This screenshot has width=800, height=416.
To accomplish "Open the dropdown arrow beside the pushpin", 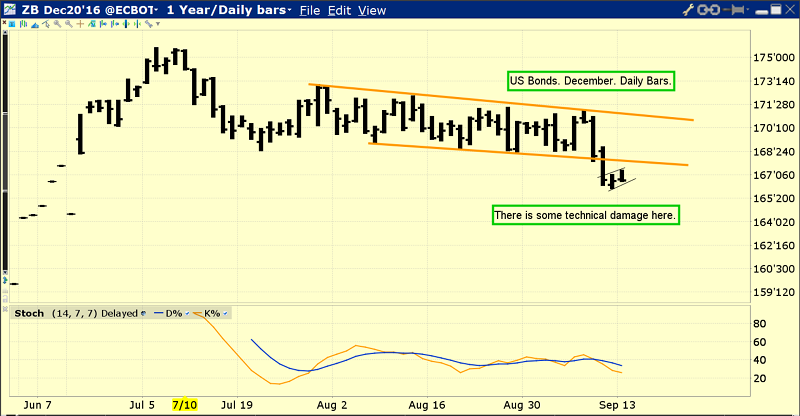I will coord(748,9).
